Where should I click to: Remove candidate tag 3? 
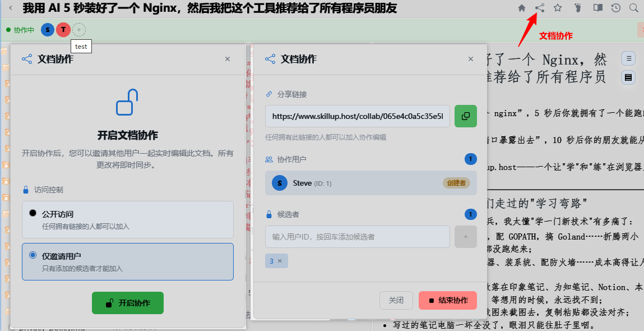280,261
